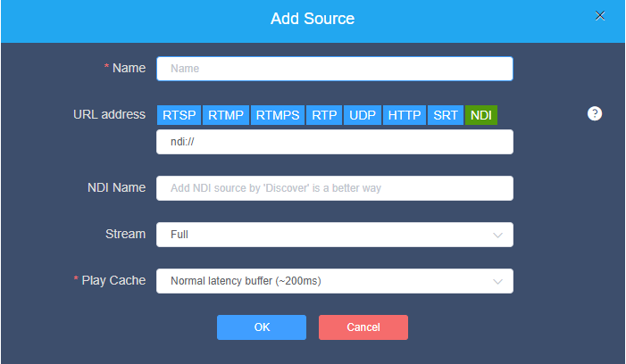Expand the Stream dropdown showing Full
626x364 pixels.
click(x=335, y=235)
